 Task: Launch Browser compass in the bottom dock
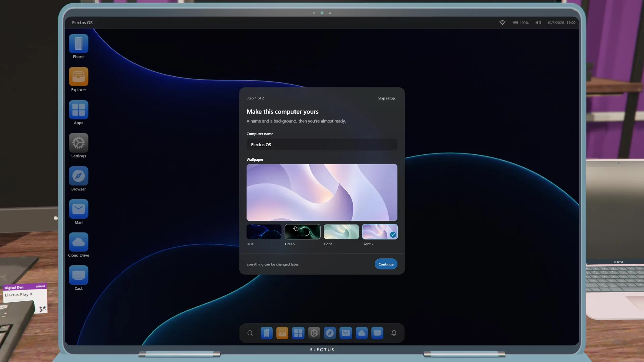coord(330,333)
